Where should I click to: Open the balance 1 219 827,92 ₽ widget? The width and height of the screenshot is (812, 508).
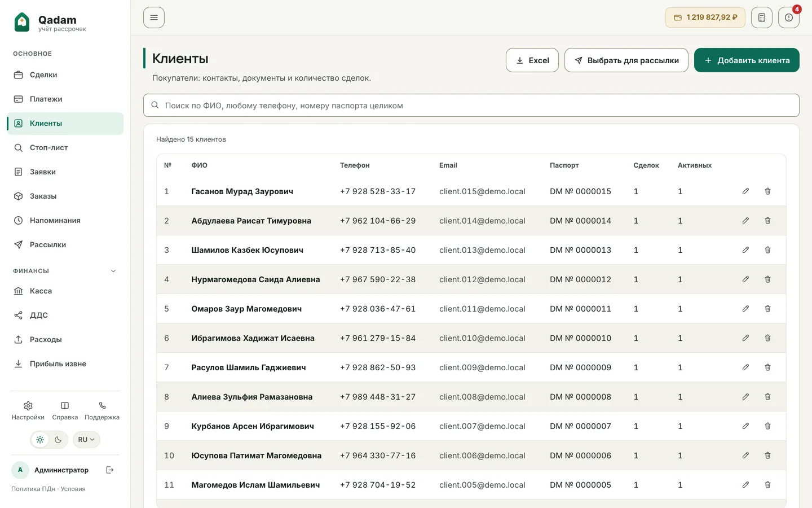[x=705, y=17]
